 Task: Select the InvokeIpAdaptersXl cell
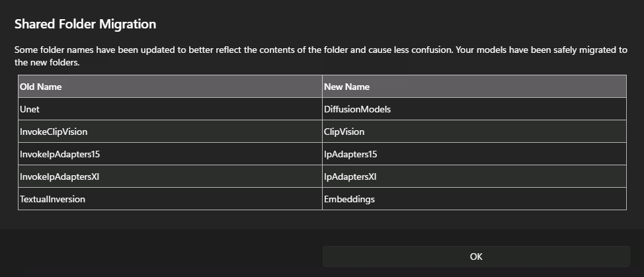pyautogui.click(x=60, y=177)
